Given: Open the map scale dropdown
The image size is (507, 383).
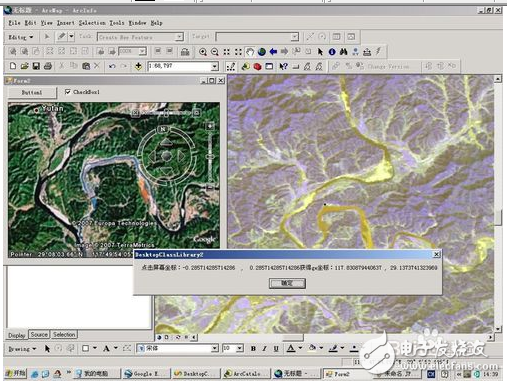Looking at the screenshot, I should pos(215,66).
